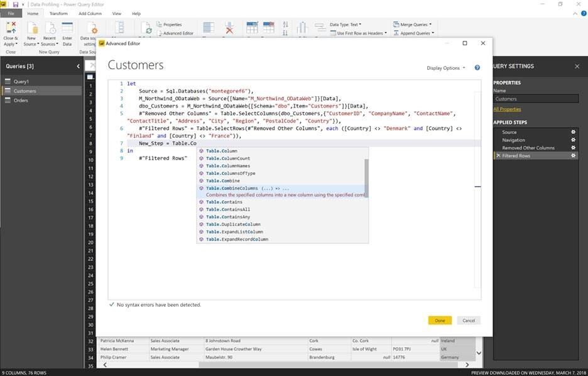Click the Split Column icon
Viewport: 588px width, 376px height.
[302, 28]
